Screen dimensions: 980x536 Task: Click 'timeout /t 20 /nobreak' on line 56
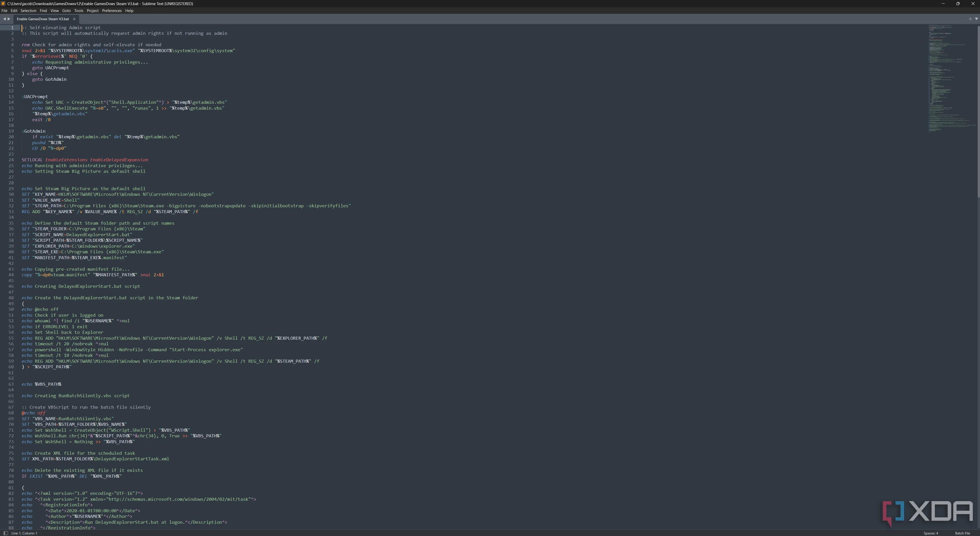[64, 344]
